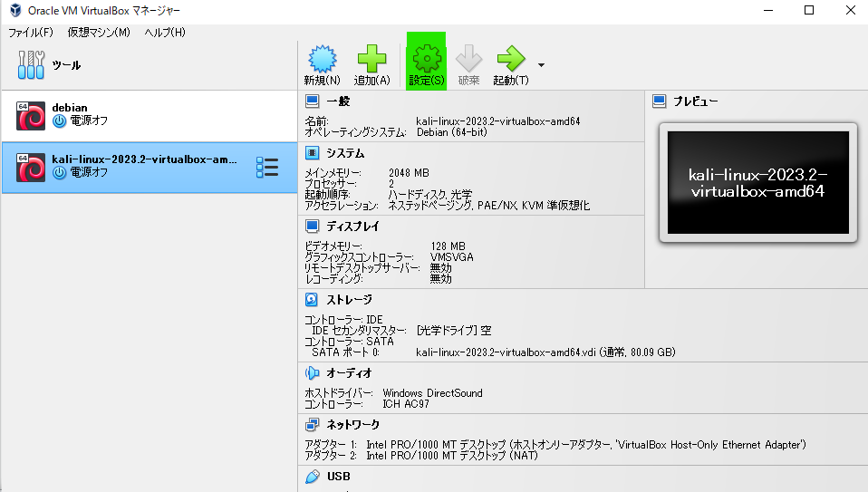Click the Display (ディスプレイ) screen icon
The height and width of the screenshot is (492, 868).
(313, 226)
